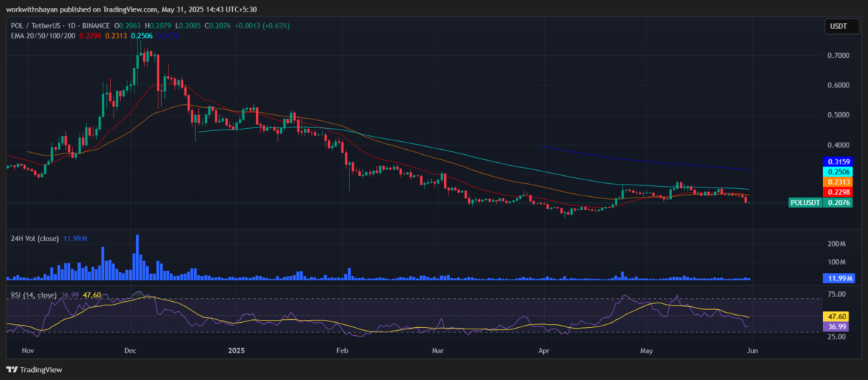
Task: Click the green 0.2076 current price tag
Action: pyautogui.click(x=840, y=203)
